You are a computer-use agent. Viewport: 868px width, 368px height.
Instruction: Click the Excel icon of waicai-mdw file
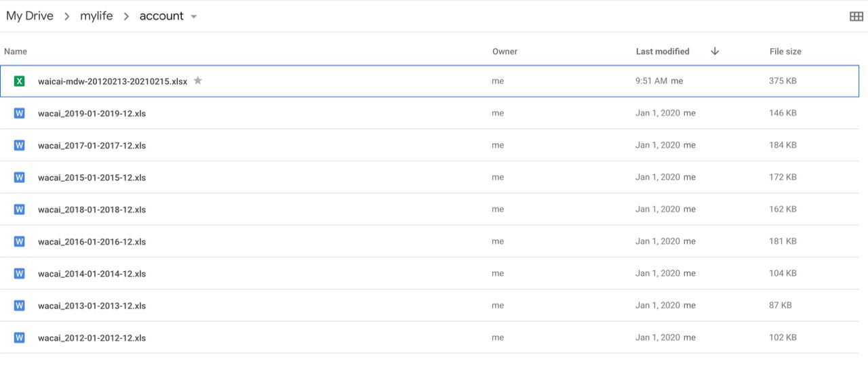pyautogui.click(x=20, y=81)
